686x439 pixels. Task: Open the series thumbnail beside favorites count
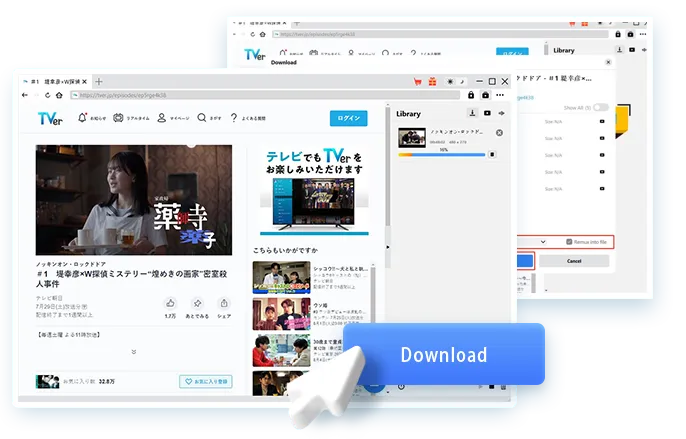[x=47, y=382]
